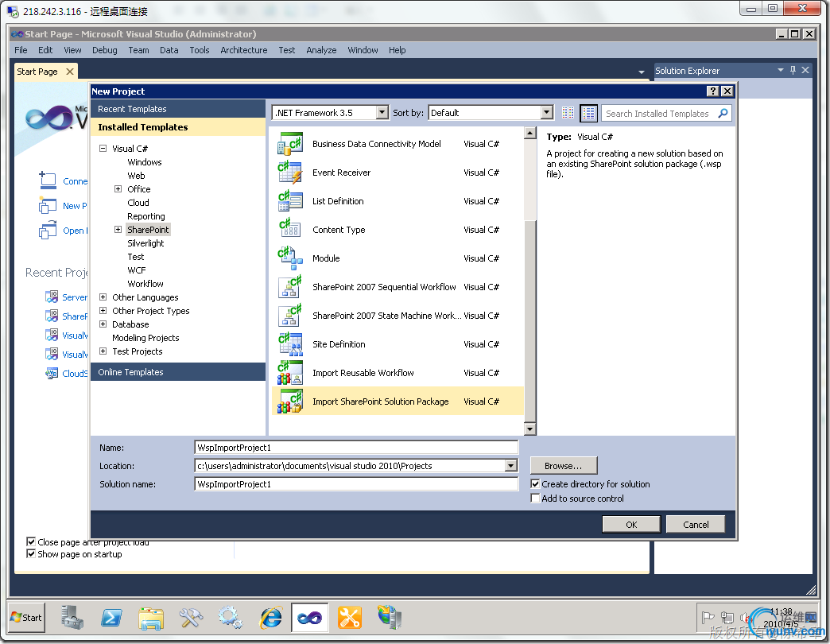Open Windows Explorer folder icon on taskbar
Viewport: 830px width, 644px height.
coord(151,618)
